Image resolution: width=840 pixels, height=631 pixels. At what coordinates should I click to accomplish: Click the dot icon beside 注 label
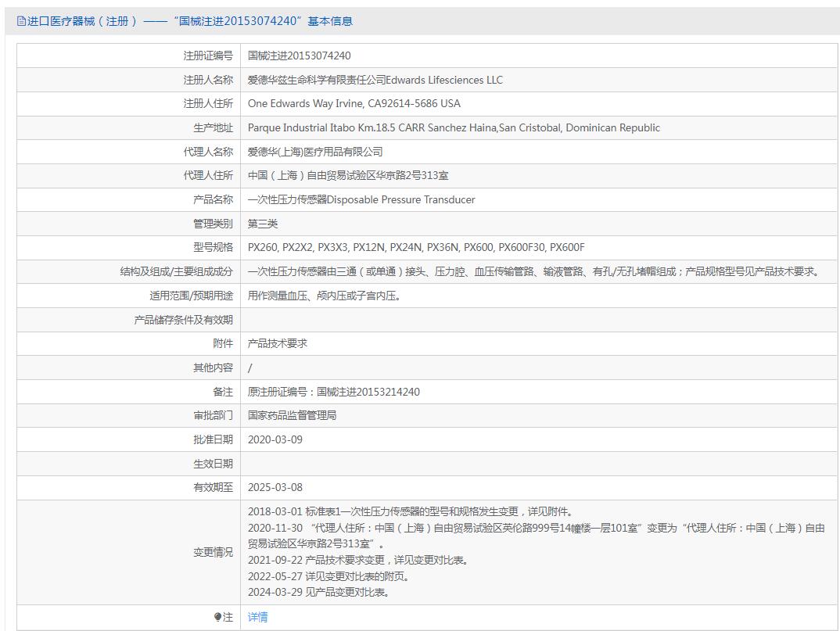click(x=217, y=617)
